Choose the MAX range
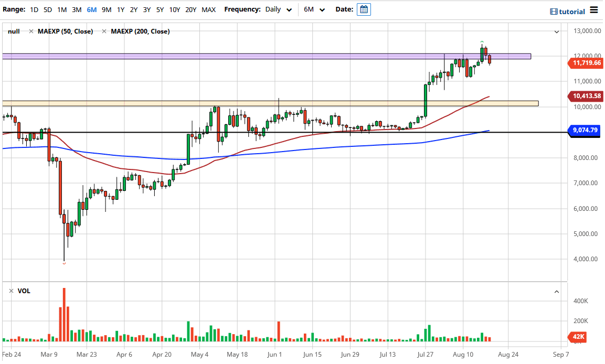605x364 pixels. point(208,9)
